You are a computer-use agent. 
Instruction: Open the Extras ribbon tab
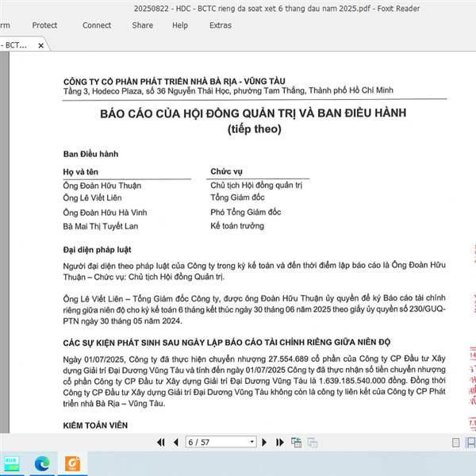(221, 25)
